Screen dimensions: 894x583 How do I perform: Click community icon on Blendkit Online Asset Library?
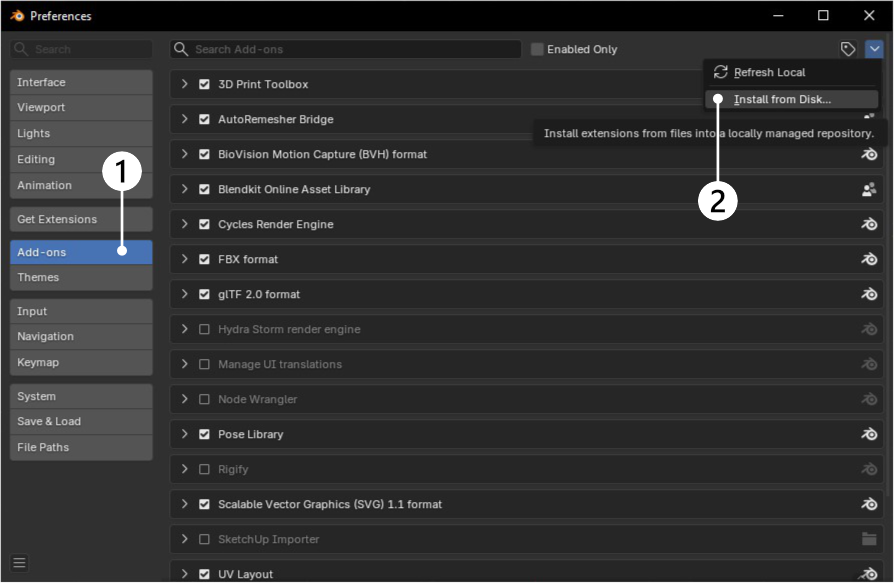[869, 189]
